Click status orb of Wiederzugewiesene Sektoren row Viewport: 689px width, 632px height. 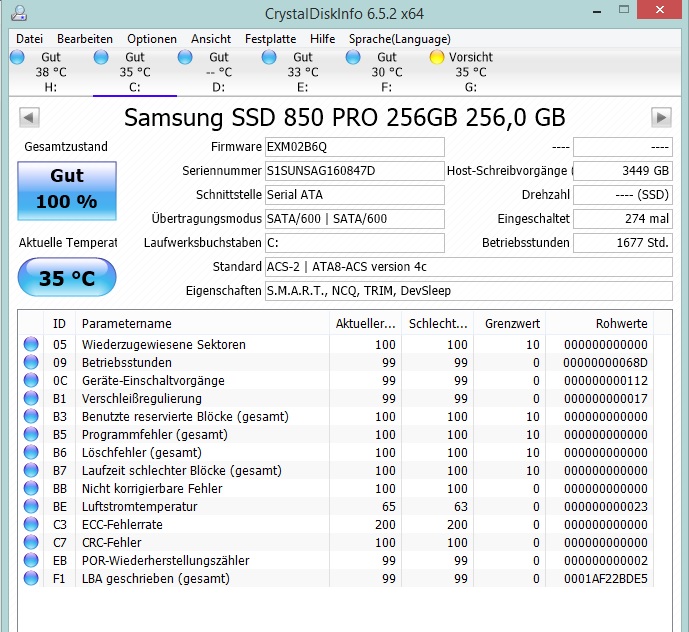pyautogui.click(x=31, y=344)
